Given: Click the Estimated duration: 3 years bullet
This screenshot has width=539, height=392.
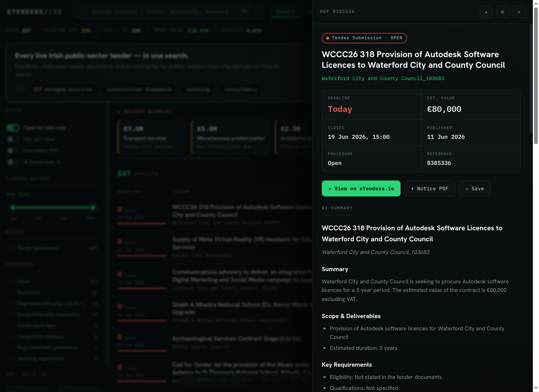Looking at the screenshot, I should pos(363,348).
